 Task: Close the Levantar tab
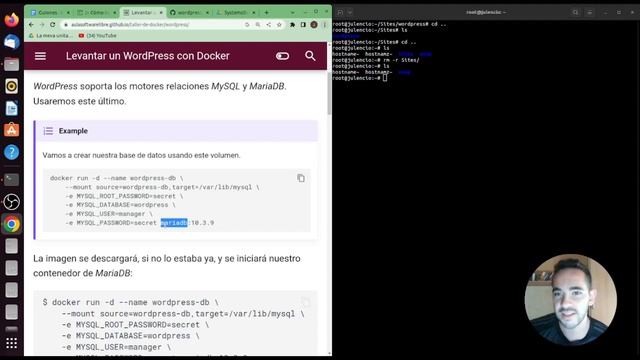tap(161, 13)
